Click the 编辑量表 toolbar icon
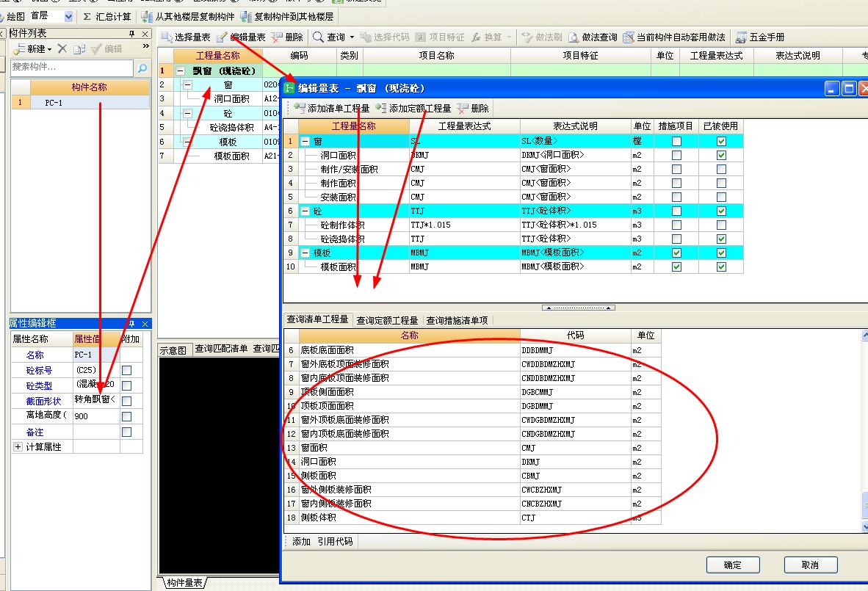Viewport: 868px width, 591px height. 222,37
